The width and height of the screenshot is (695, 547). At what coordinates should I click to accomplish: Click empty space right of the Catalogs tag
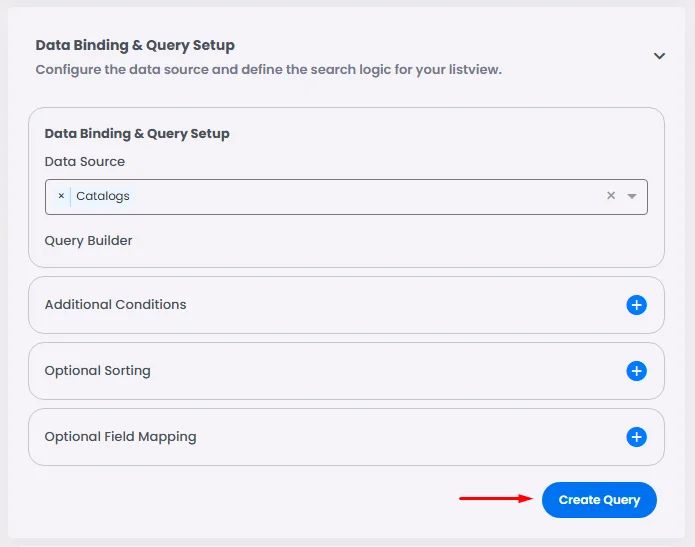360,196
